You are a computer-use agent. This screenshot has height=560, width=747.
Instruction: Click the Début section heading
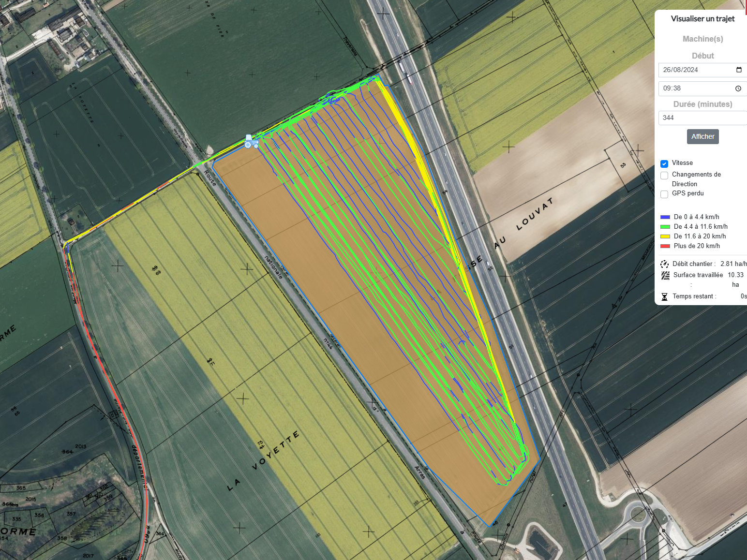[x=702, y=56]
